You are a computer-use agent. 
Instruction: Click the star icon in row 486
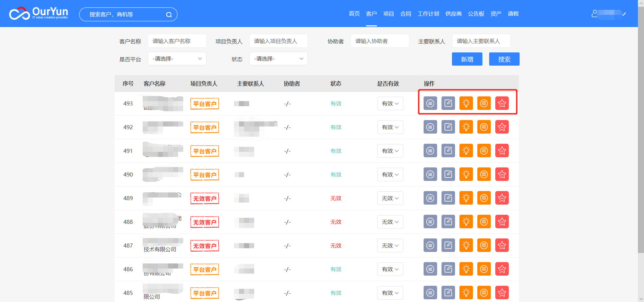(x=502, y=269)
